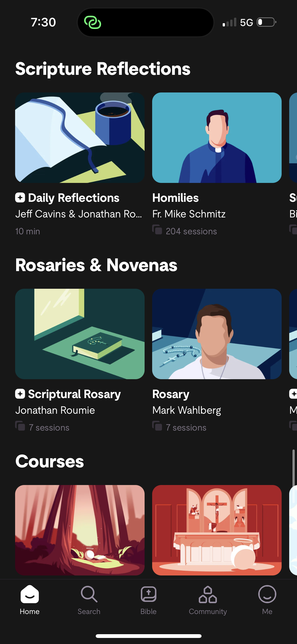297x644 pixels.
Task: Open the Search tab
Action: click(89, 594)
